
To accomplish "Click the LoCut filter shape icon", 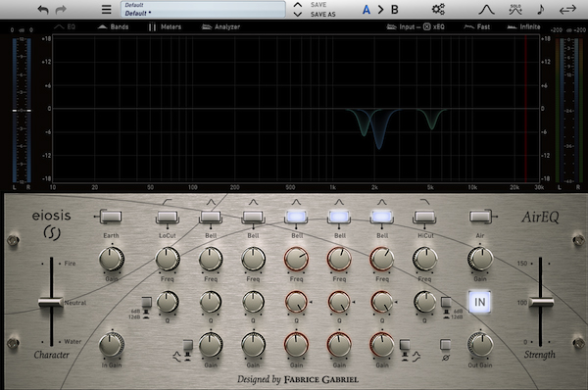I will coord(168,202).
